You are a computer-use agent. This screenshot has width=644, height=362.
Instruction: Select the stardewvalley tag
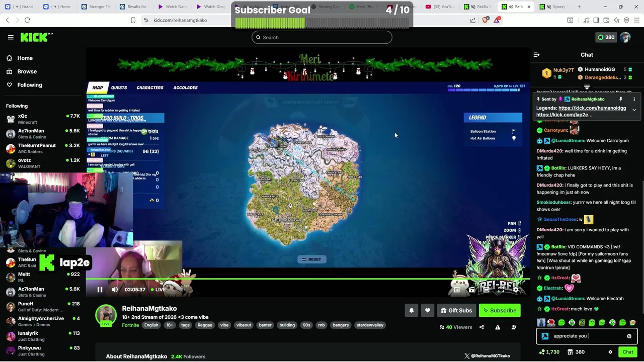coord(370,325)
